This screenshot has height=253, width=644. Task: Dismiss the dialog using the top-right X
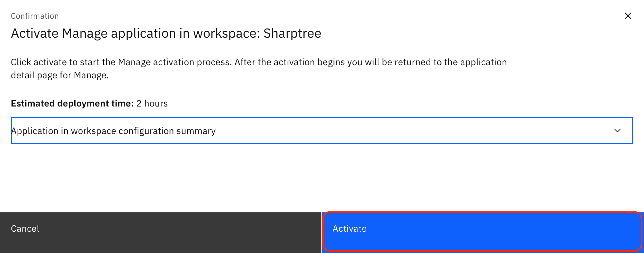coord(628,16)
